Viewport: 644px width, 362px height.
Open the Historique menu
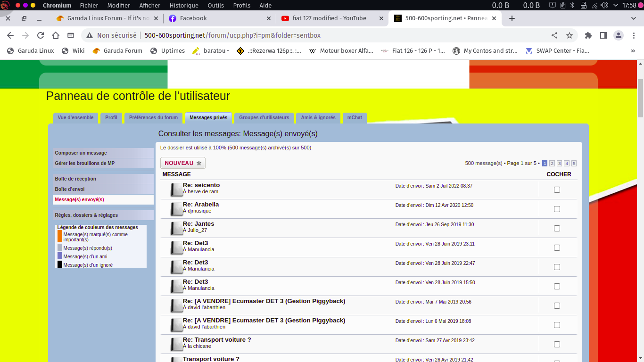coord(184,5)
